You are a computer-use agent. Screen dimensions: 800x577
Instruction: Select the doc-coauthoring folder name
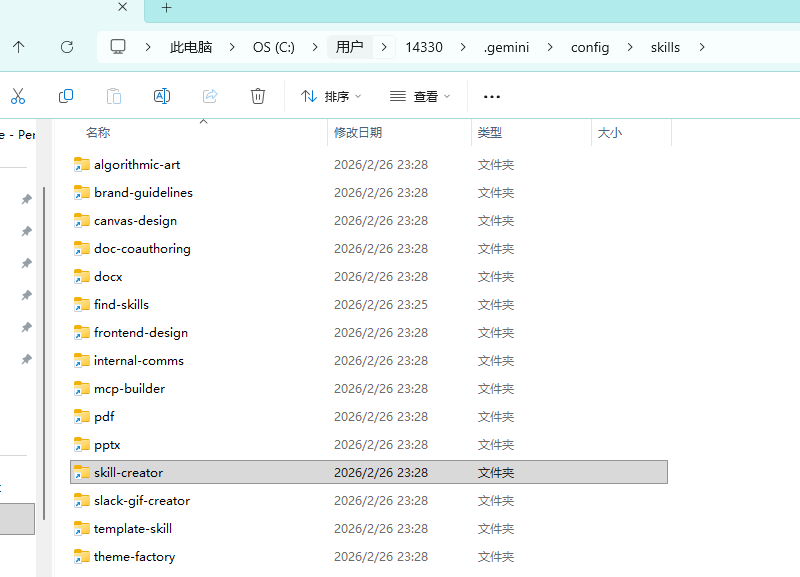(x=142, y=249)
